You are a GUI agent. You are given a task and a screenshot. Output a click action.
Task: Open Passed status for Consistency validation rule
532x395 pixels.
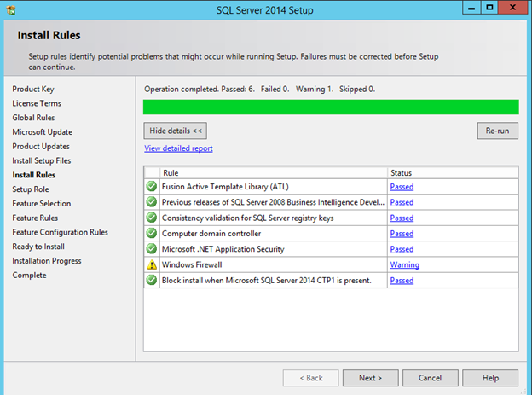pos(402,218)
